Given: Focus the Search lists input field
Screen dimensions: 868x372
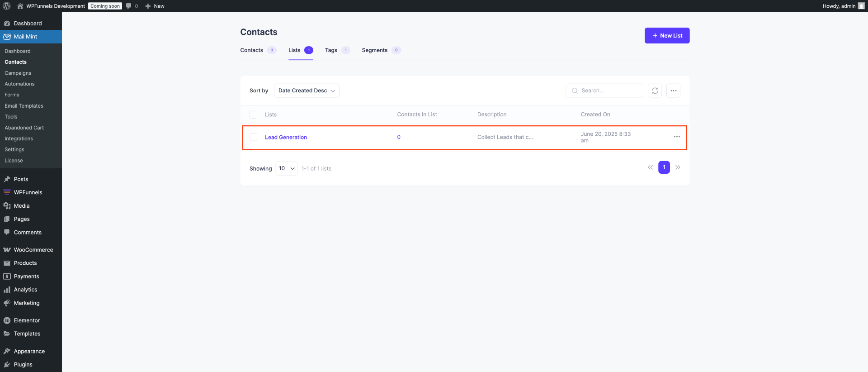Looking at the screenshot, I should (604, 91).
